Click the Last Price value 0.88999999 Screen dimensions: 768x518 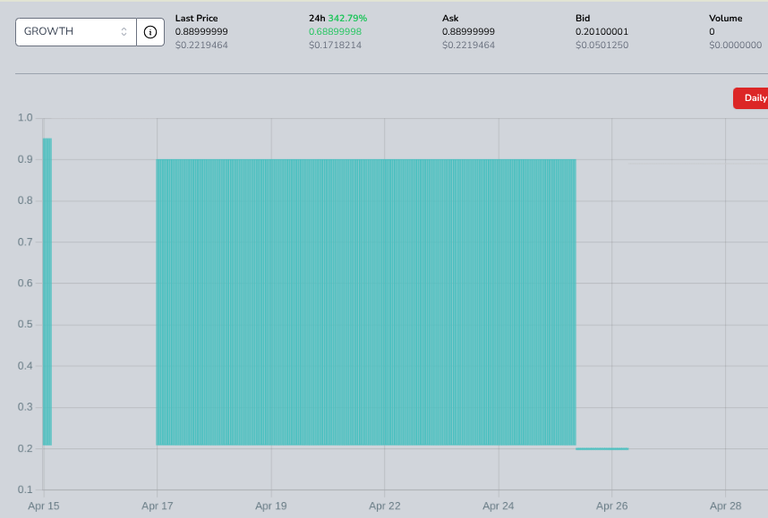point(201,32)
